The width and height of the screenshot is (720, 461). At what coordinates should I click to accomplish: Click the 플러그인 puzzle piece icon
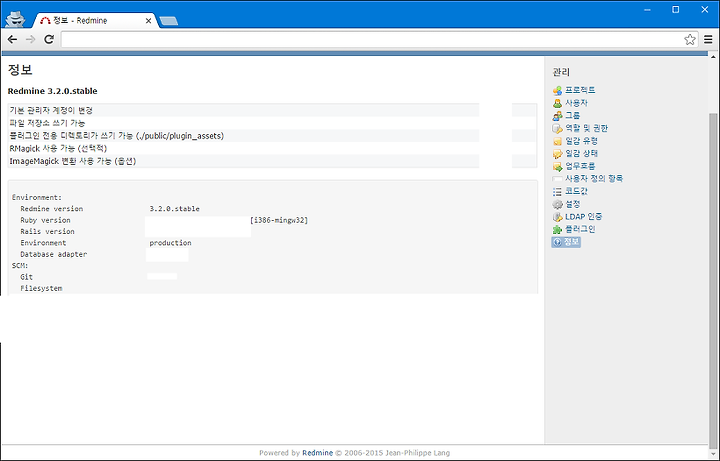pyautogui.click(x=557, y=229)
